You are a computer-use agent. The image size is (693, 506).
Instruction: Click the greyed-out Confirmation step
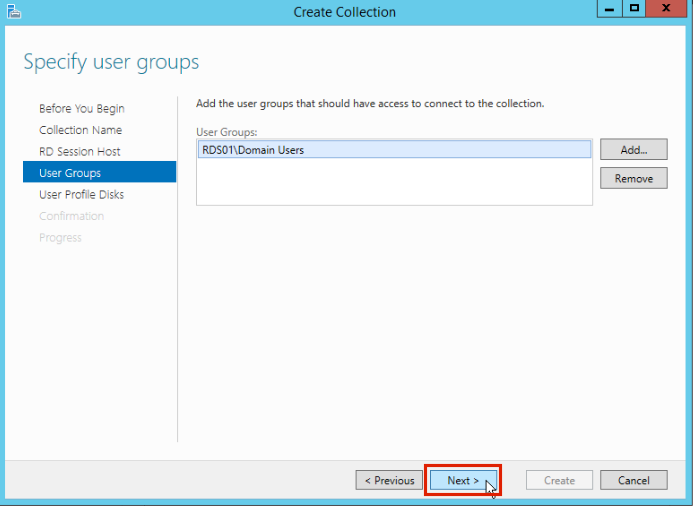[x=72, y=216]
